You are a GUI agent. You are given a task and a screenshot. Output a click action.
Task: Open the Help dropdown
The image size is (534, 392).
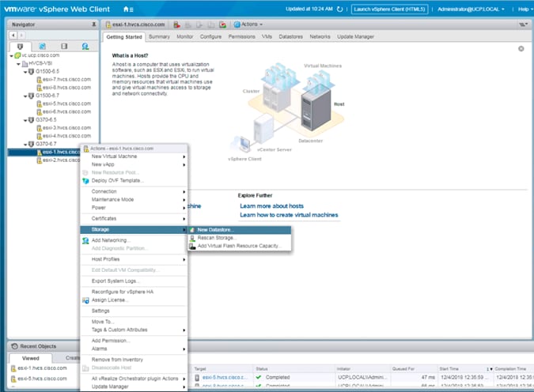coord(525,9)
